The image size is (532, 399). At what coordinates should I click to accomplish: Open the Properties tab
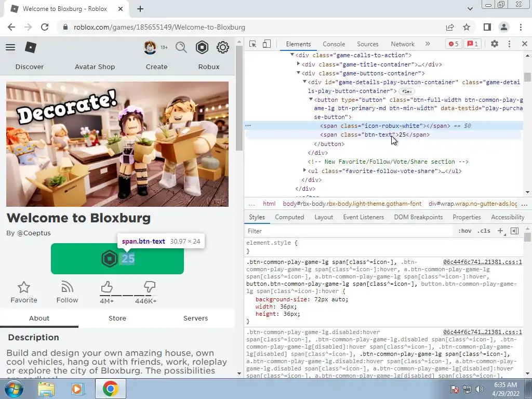[467, 217]
